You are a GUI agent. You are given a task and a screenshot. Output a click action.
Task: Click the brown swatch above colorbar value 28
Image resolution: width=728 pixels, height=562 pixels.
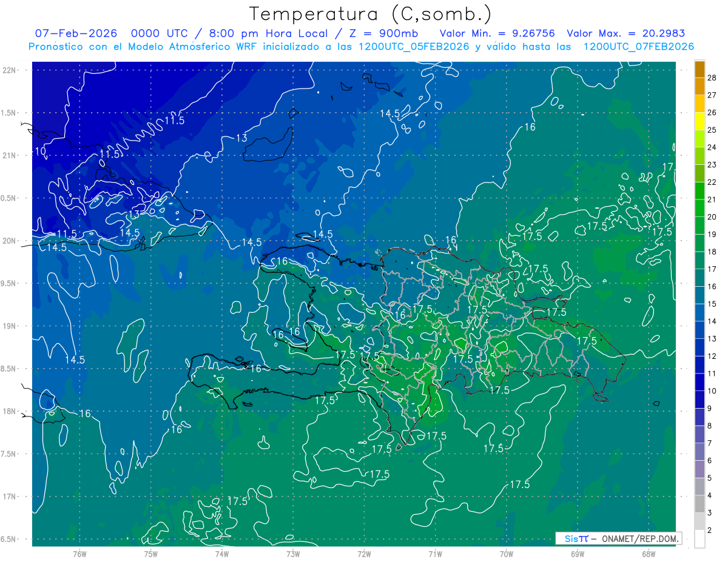tap(699, 69)
